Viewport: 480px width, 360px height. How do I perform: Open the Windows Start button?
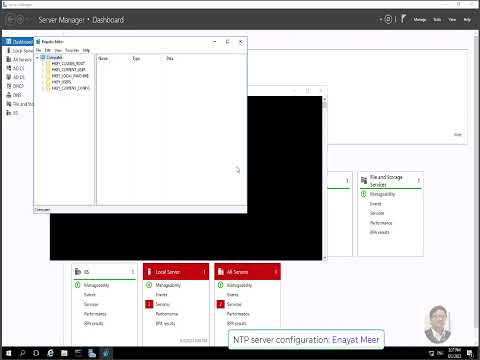click(x=8, y=353)
